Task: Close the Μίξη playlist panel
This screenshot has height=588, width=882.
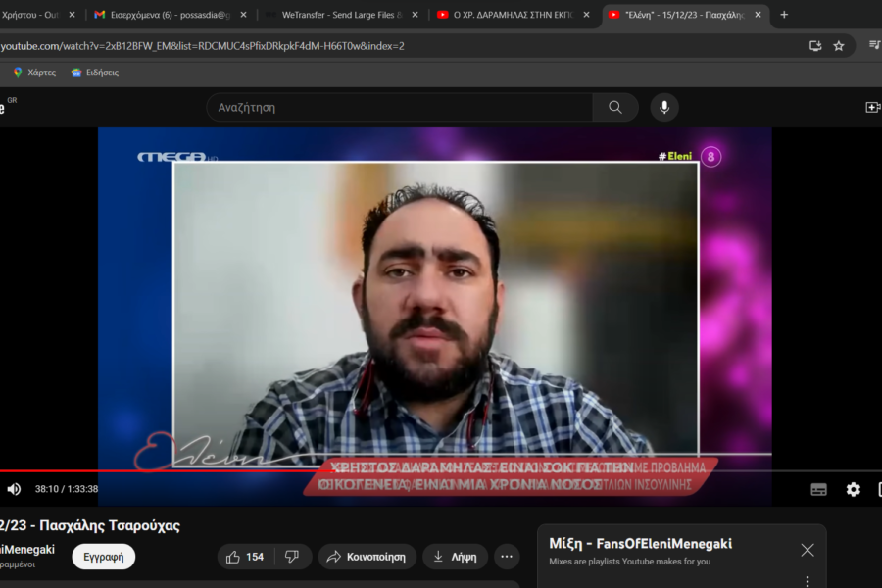Action: point(807,550)
